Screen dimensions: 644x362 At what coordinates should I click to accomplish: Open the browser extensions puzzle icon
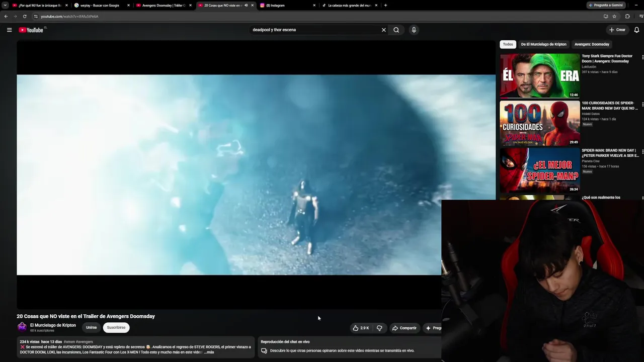tap(627, 16)
